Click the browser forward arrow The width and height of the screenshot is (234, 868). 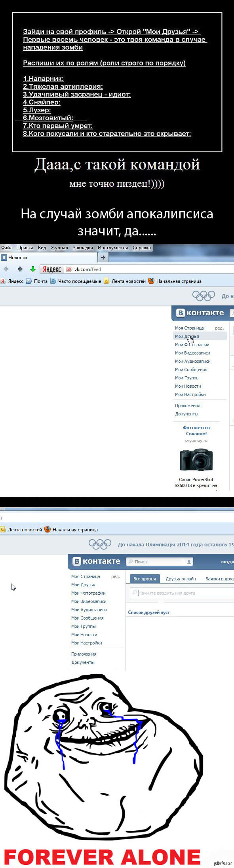pyautogui.click(x=20, y=269)
